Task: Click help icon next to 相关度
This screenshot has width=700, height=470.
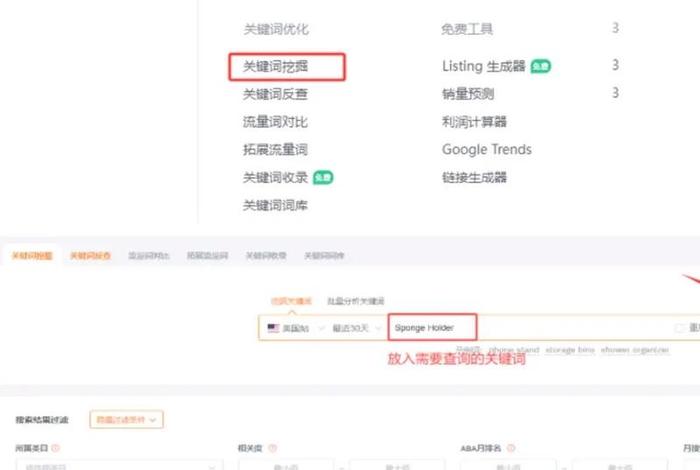Action: click(x=272, y=448)
